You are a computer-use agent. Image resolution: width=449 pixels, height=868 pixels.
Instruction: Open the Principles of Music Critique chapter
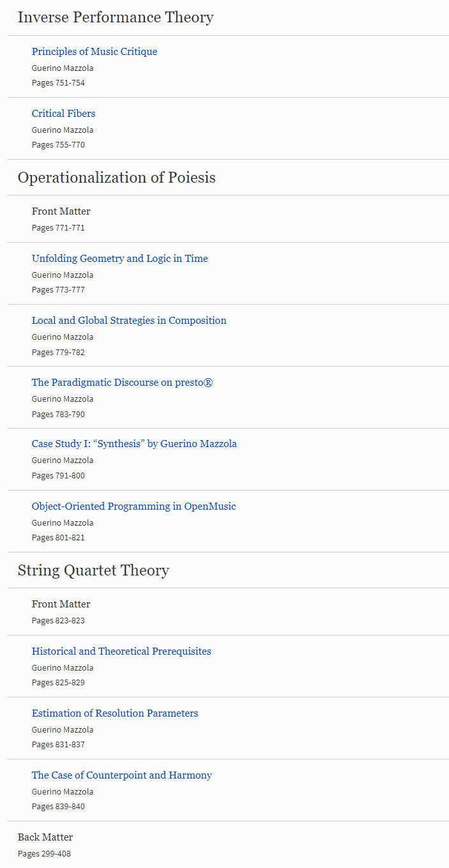coord(95,52)
